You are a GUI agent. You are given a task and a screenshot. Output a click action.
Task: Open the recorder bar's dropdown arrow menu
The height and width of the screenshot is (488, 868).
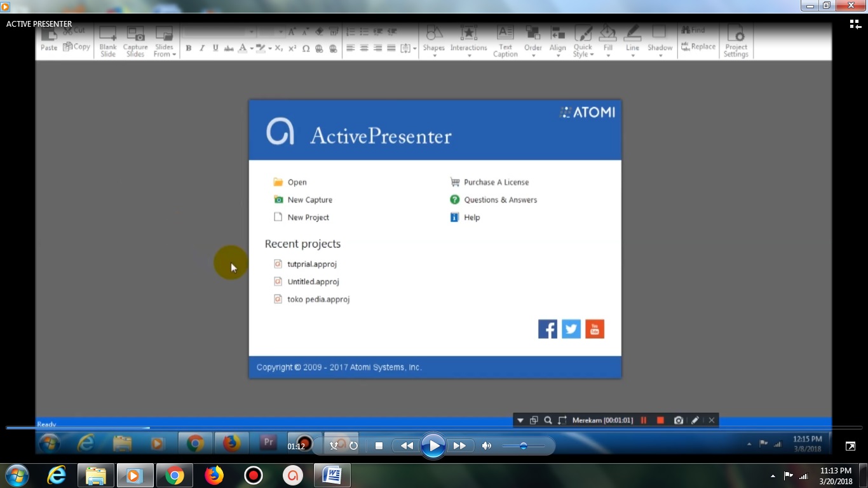[x=520, y=420]
